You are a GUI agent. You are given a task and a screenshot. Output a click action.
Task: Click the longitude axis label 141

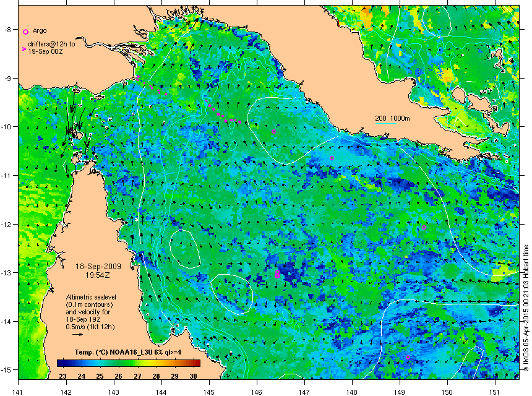point(18,392)
